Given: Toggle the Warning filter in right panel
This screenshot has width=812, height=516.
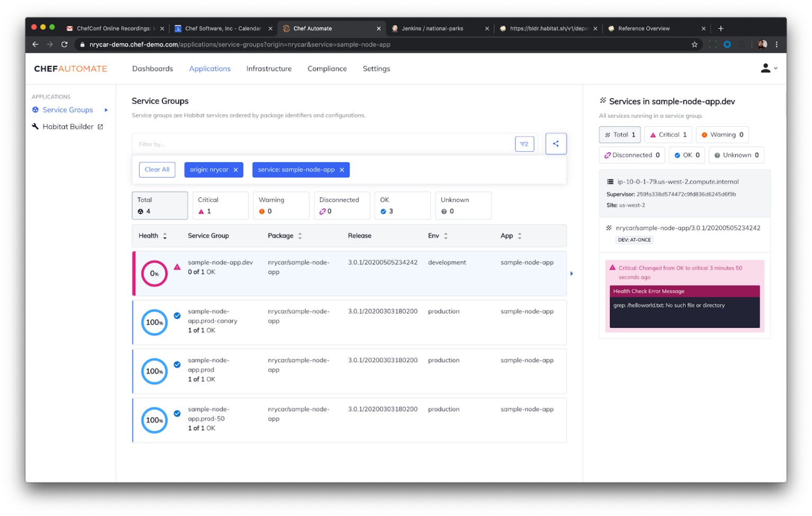Looking at the screenshot, I should pos(722,134).
